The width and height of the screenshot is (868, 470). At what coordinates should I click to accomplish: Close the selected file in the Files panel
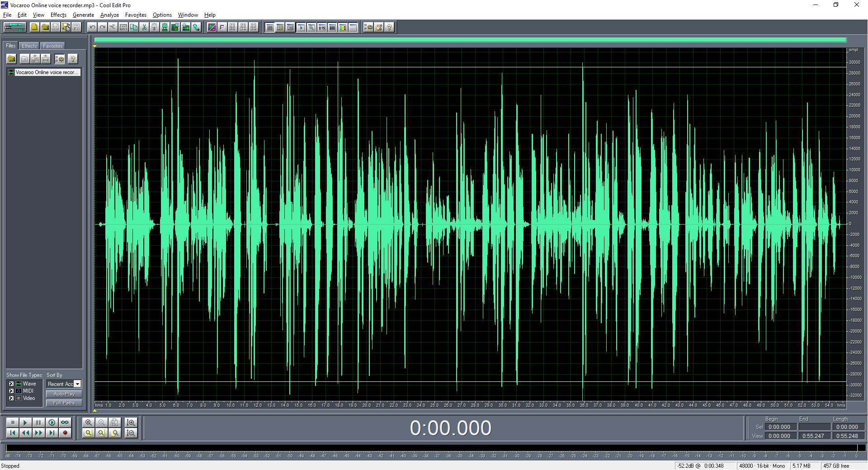[x=25, y=59]
